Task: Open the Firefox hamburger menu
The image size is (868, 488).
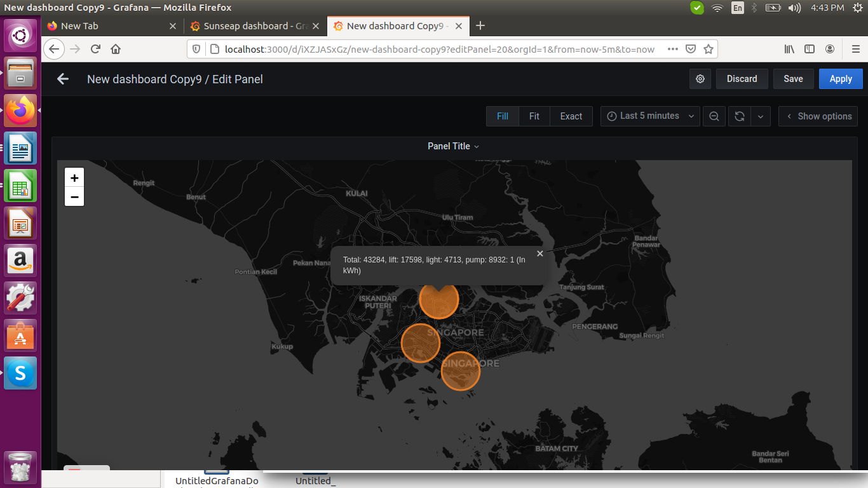Action: pos(856,48)
